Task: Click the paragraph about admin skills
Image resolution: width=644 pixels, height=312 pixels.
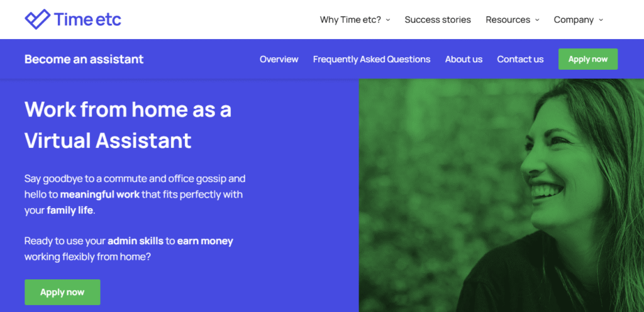Action: 128,248
